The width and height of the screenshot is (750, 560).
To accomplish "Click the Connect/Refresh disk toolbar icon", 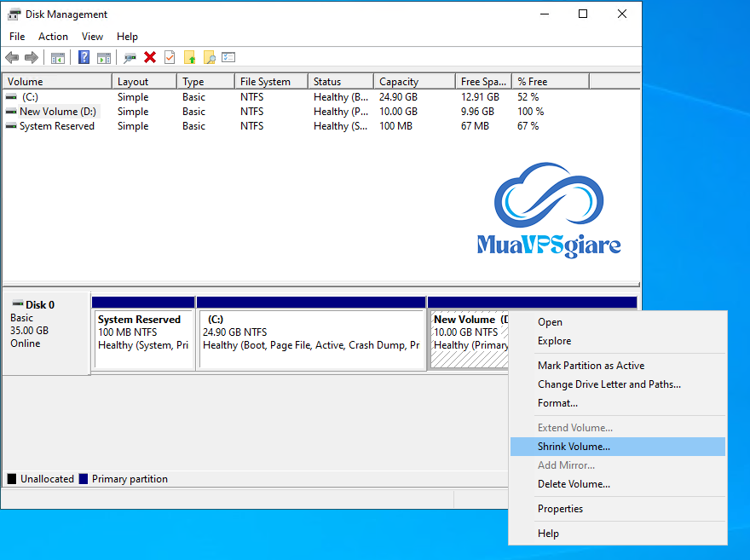I will coord(130,58).
